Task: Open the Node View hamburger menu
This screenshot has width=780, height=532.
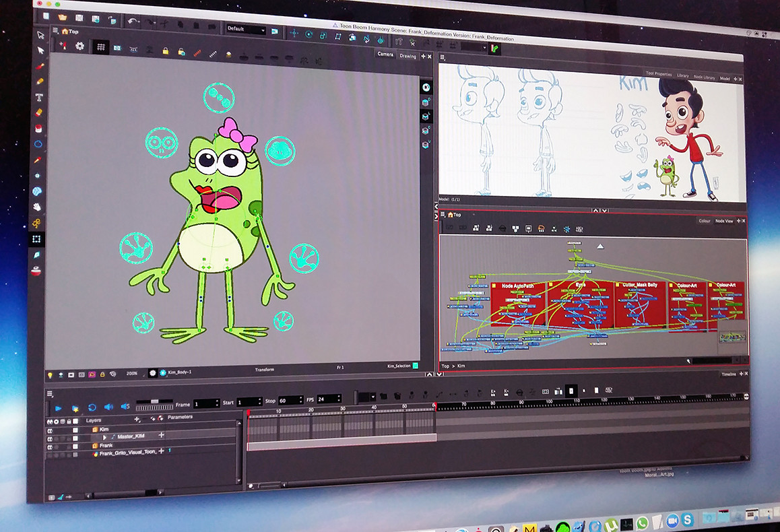Action: point(443,214)
